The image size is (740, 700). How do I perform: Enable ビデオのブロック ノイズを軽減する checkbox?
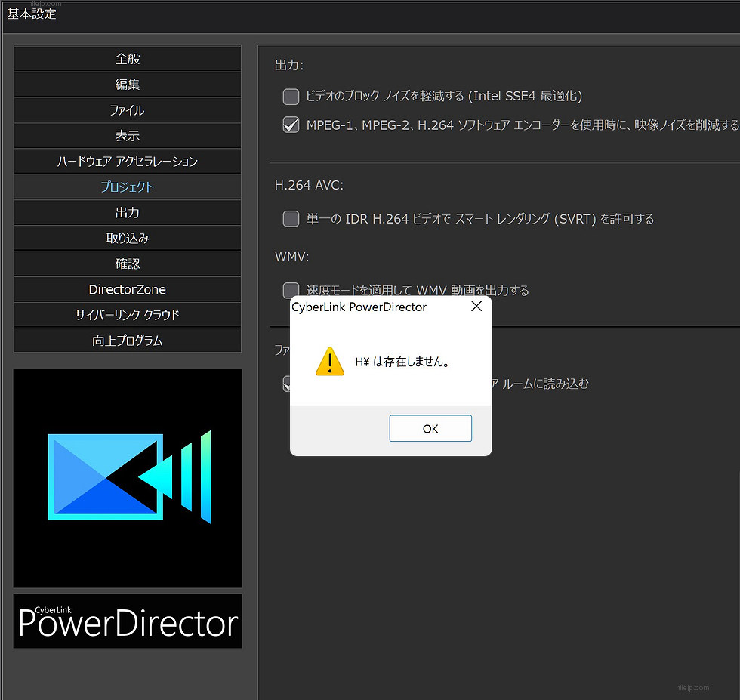pos(291,97)
